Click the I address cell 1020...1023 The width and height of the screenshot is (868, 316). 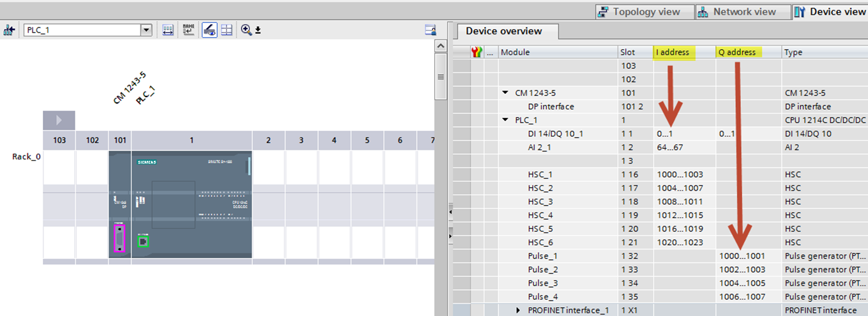click(684, 243)
